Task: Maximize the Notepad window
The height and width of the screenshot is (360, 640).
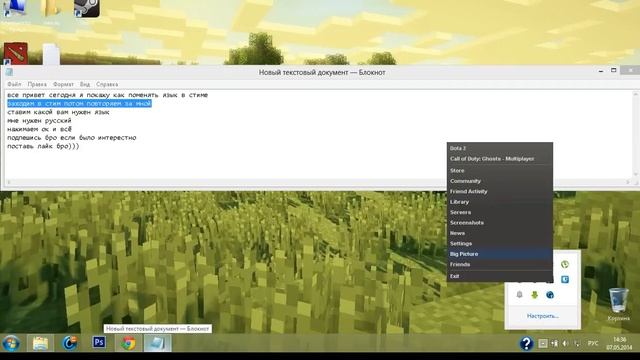Action: click(613, 71)
